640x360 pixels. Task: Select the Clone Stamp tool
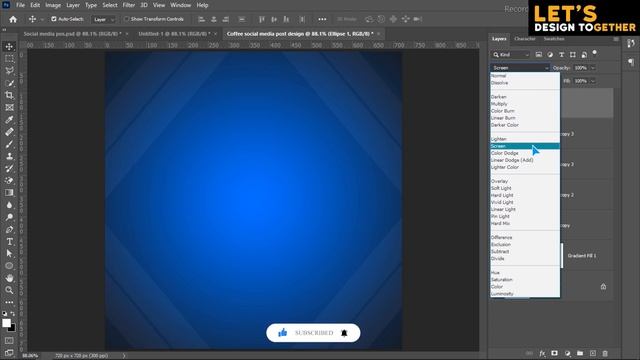click(9, 156)
